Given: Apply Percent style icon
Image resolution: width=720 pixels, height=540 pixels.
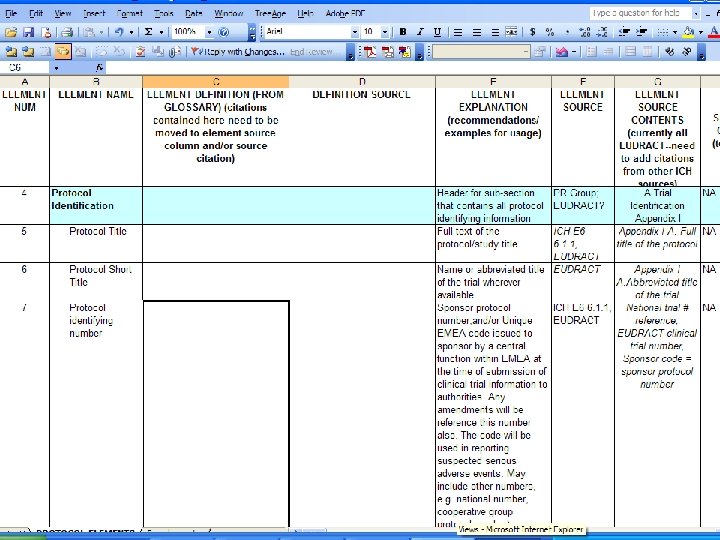Looking at the screenshot, I should pos(550,32).
